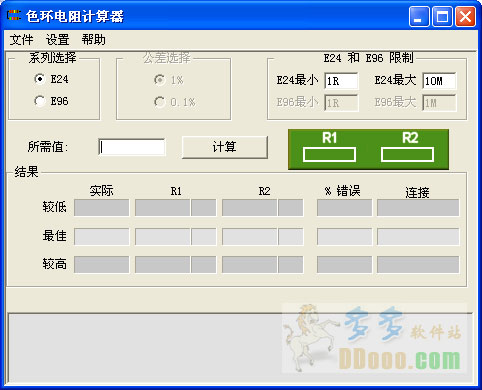
Task: Click the 连接 column header
Action: click(417, 192)
